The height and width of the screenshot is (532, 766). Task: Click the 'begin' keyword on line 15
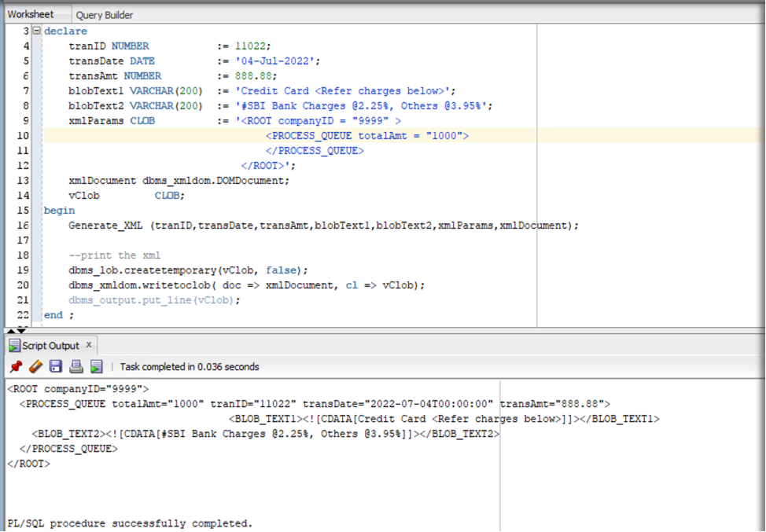(x=59, y=211)
